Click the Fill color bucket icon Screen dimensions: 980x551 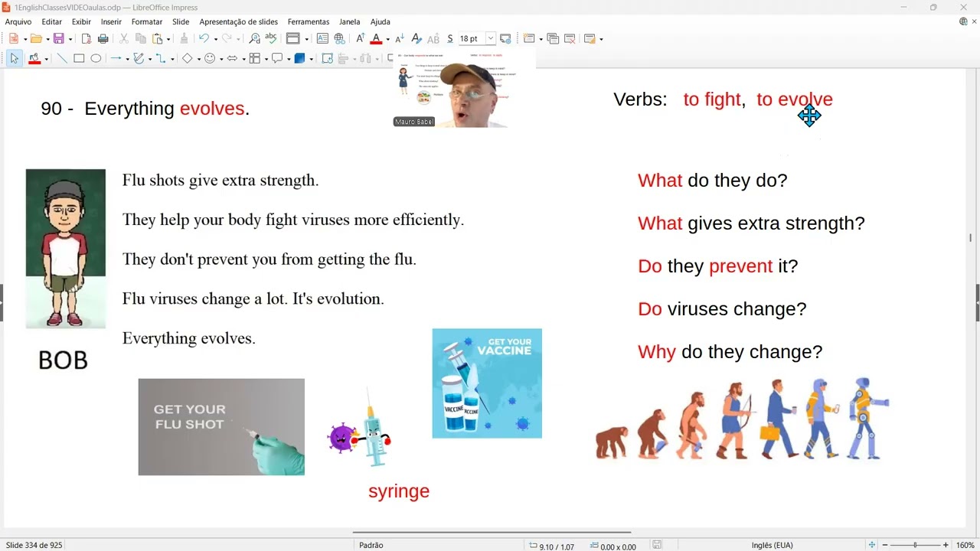(34, 58)
